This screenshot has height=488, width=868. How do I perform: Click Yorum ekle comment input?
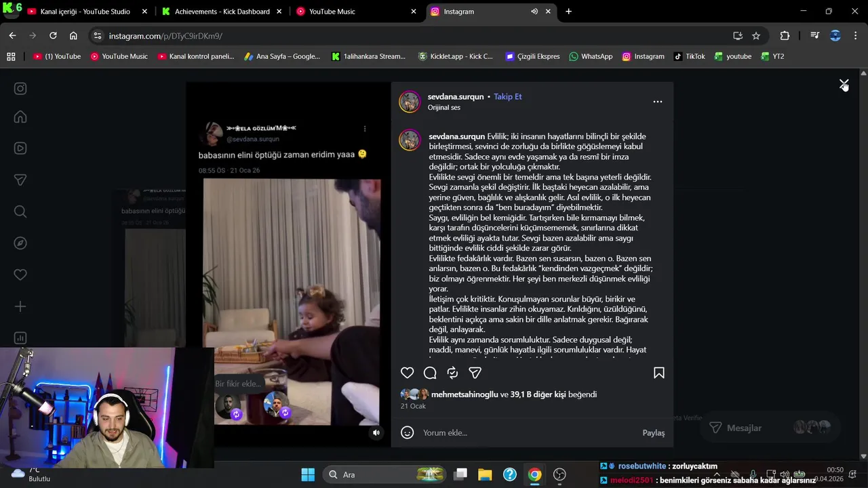pyautogui.click(x=529, y=432)
